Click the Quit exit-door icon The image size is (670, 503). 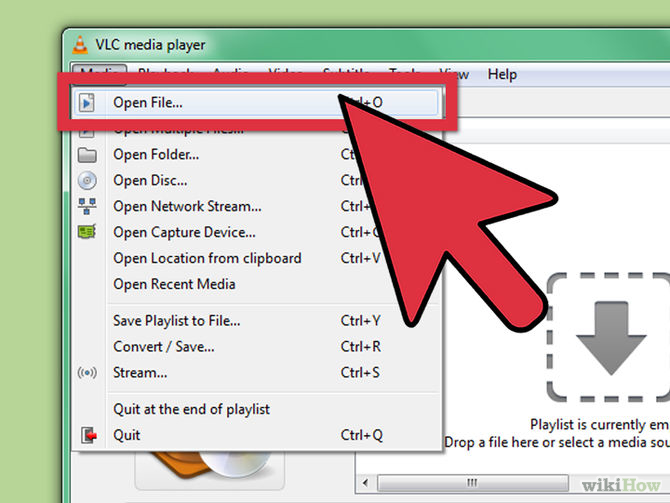(88, 435)
